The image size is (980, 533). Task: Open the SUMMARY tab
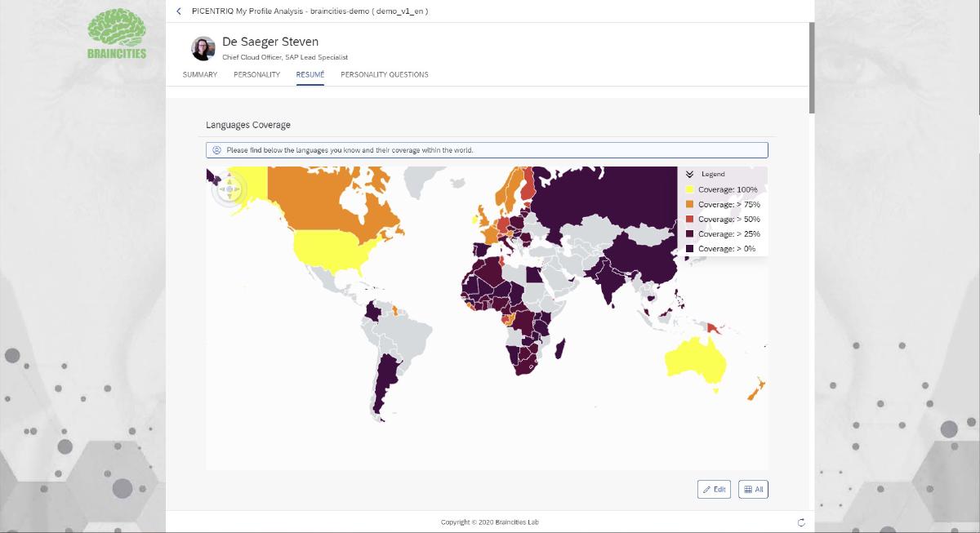200,75
